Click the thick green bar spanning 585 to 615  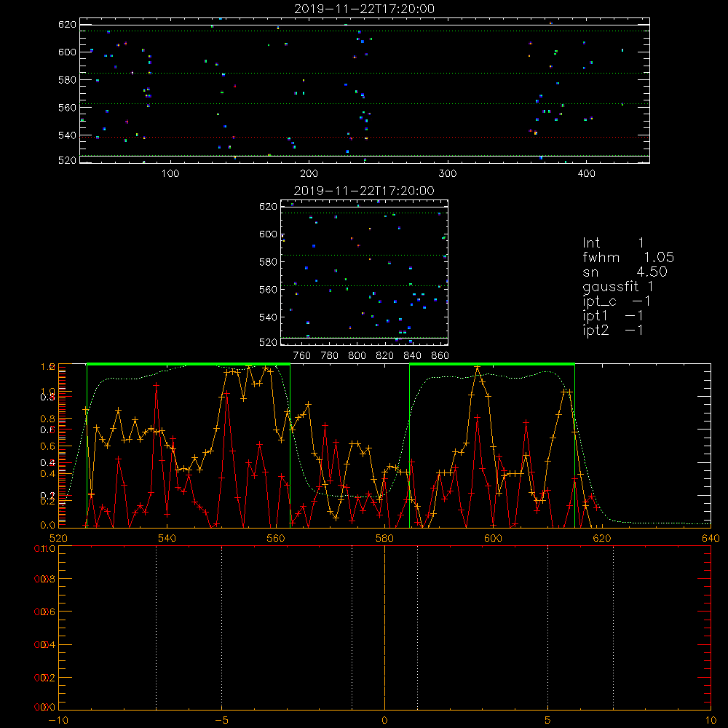pos(492,365)
